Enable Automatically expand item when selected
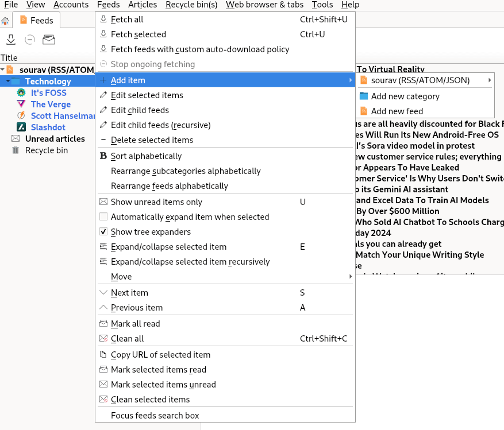The height and width of the screenshot is (430, 504). click(x=103, y=217)
